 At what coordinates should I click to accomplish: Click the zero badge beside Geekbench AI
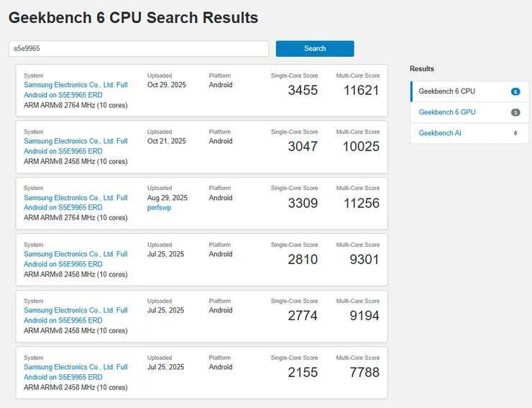(515, 133)
